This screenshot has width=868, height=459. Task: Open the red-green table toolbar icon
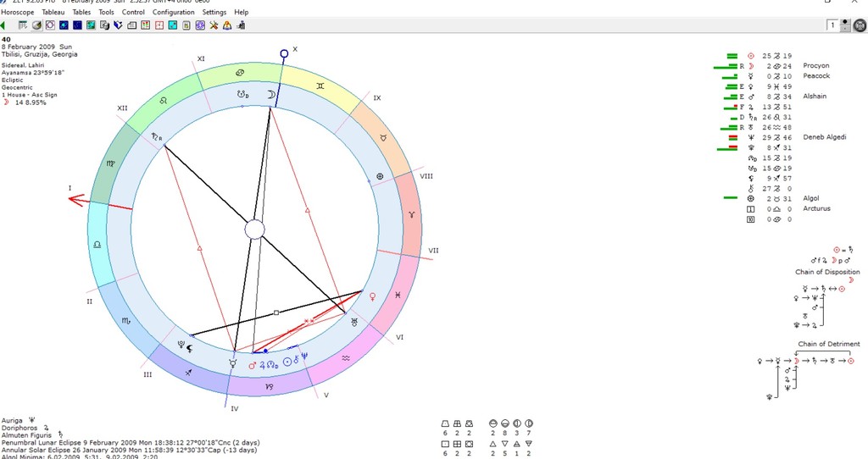[145, 25]
